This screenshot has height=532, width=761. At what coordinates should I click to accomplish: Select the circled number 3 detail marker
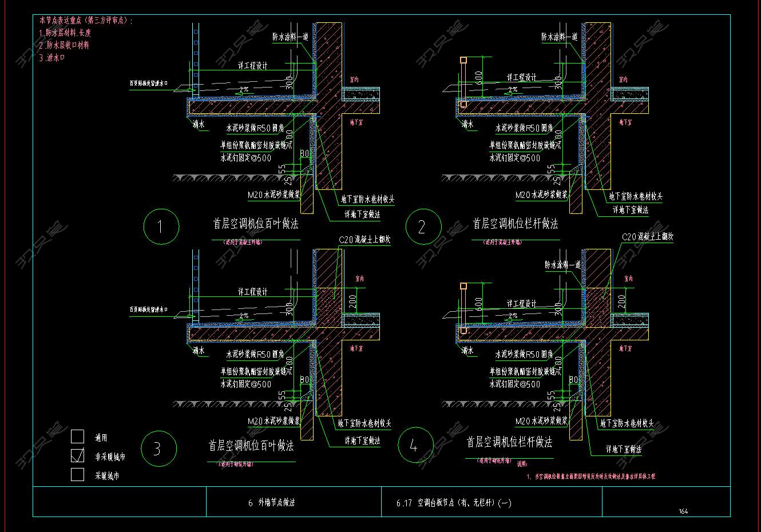click(x=158, y=448)
